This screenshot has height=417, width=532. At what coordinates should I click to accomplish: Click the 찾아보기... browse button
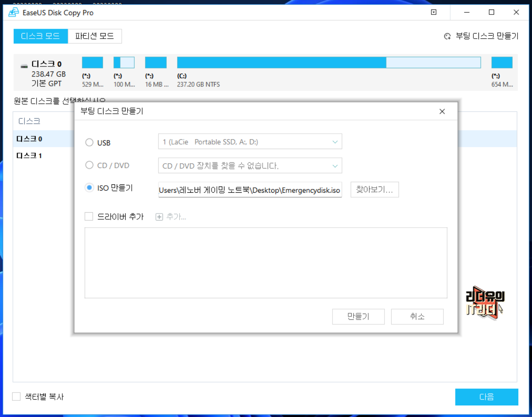point(374,190)
